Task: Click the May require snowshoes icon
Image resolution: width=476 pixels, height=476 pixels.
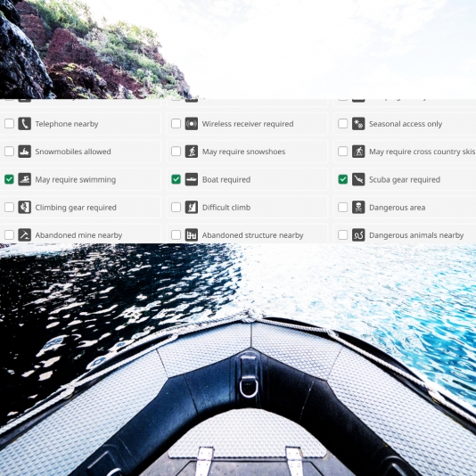Action: pyautogui.click(x=192, y=152)
